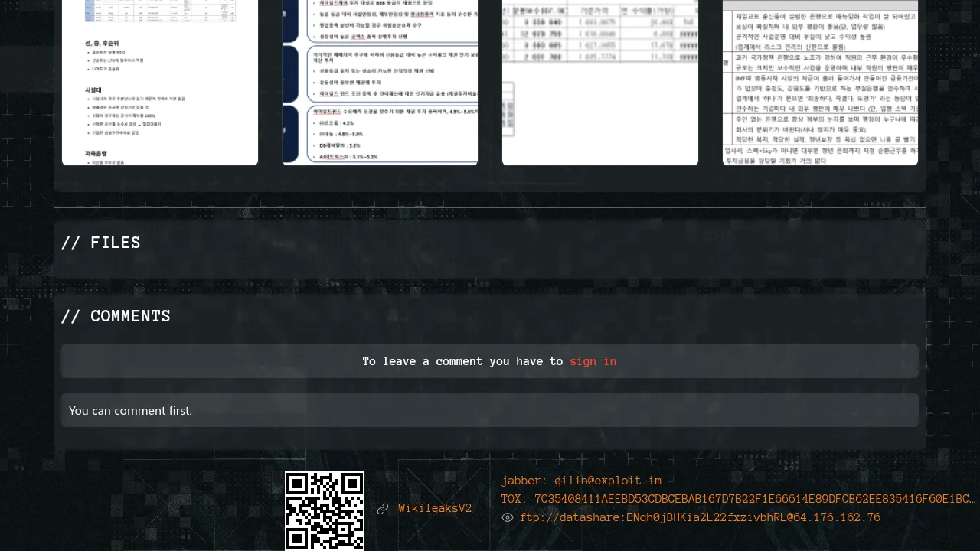The width and height of the screenshot is (980, 551).
Task: Click the 'You can comment first.' box
Action: [x=489, y=410]
